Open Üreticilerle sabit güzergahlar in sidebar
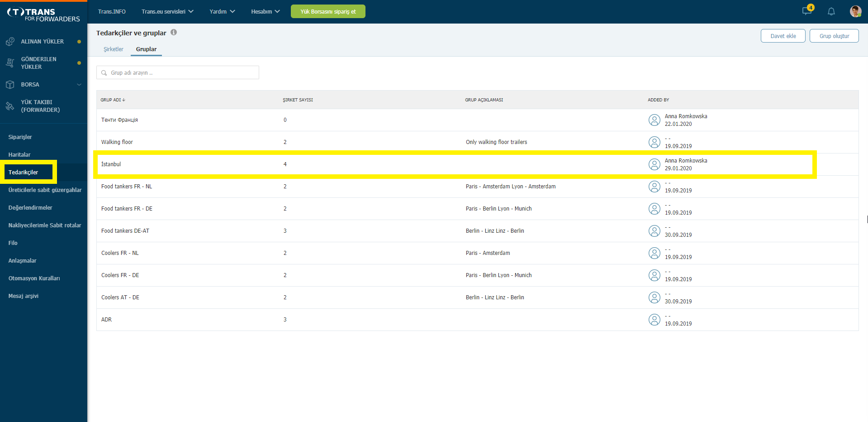 point(45,190)
